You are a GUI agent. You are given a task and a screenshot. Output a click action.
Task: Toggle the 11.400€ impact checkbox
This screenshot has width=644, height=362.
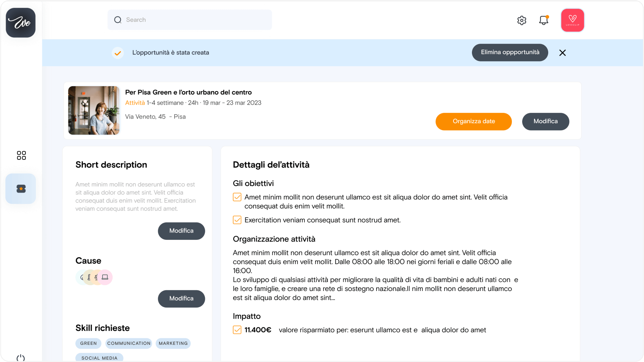[x=237, y=330]
